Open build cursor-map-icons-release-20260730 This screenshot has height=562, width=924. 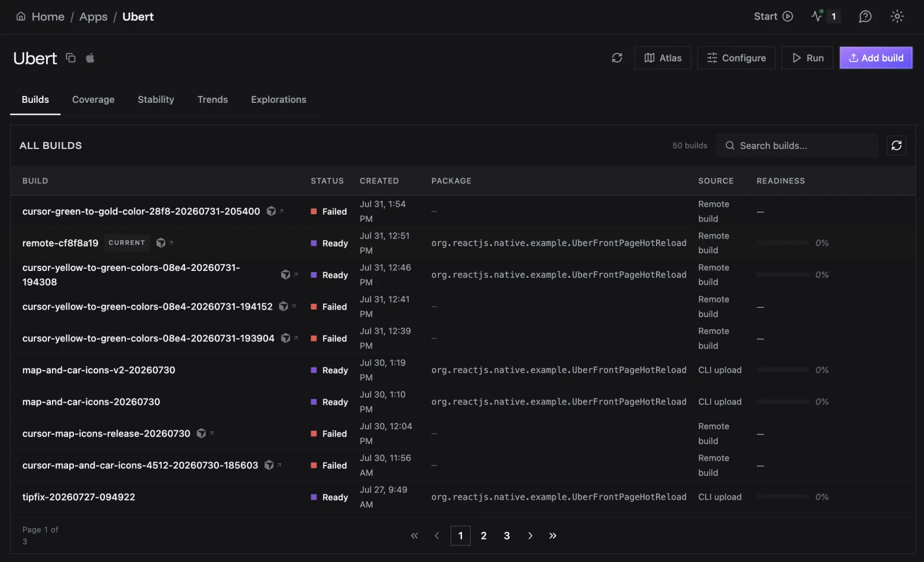pyautogui.click(x=106, y=434)
